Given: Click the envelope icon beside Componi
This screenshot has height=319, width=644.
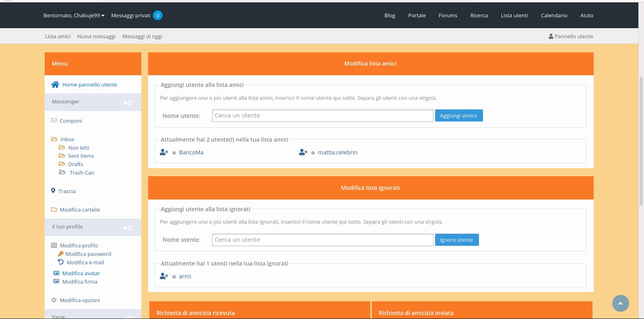Looking at the screenshot, I should tap(54, 120).
